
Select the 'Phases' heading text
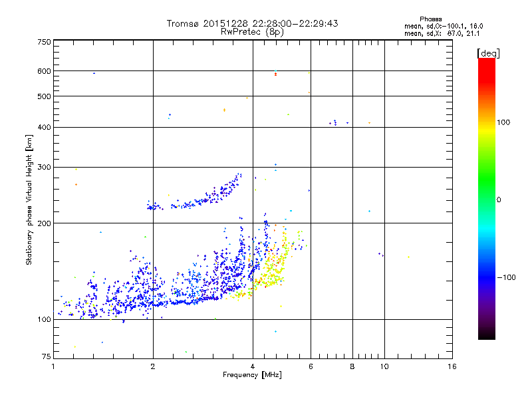pos(430,19)
